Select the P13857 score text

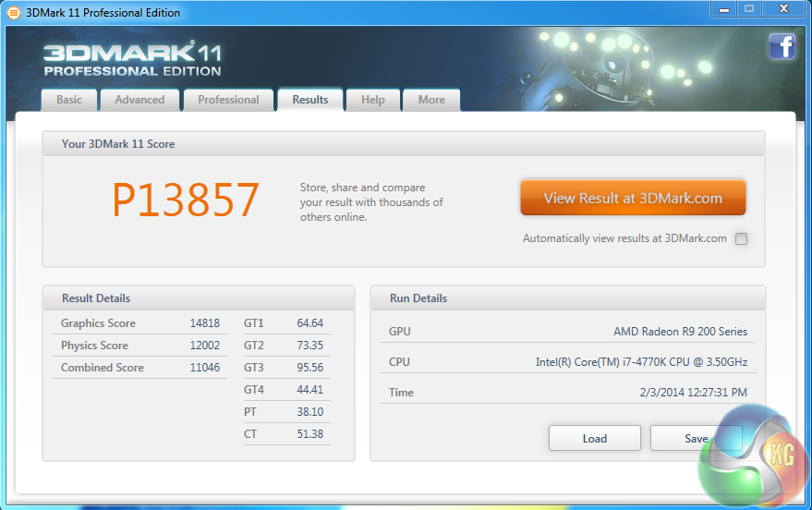186,200
